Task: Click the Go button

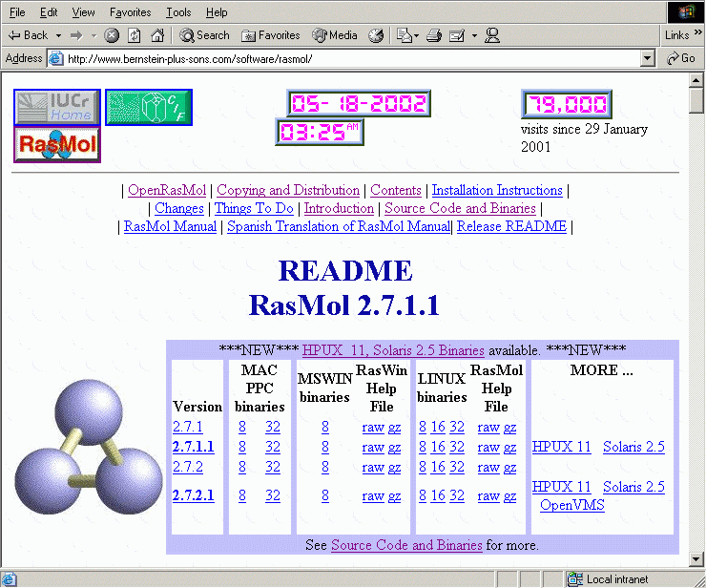Action: tap(681, 58)
